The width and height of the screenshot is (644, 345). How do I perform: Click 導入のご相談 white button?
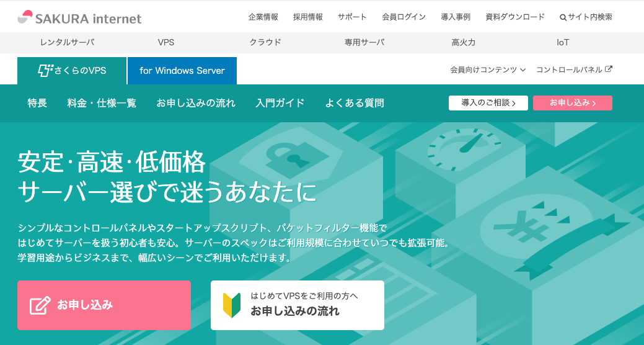pos(488,103)
